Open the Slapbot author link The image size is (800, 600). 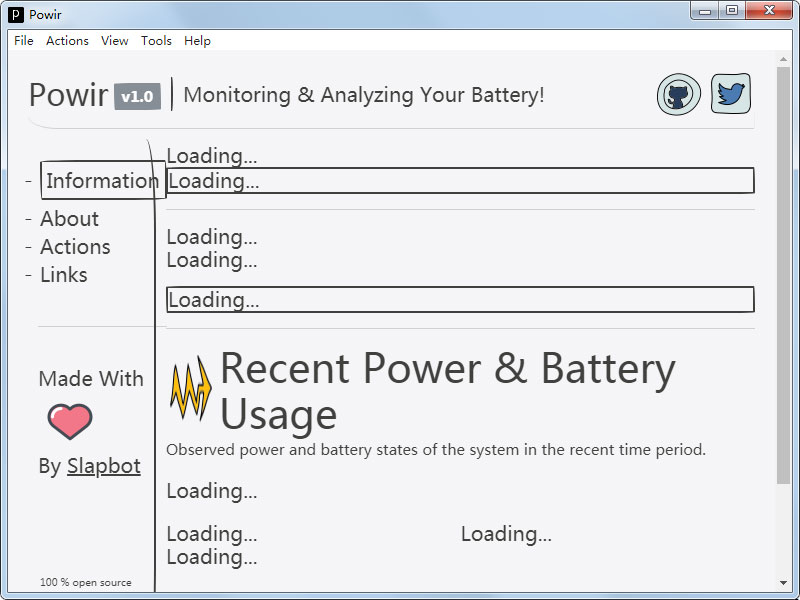(x=104, y=466)
